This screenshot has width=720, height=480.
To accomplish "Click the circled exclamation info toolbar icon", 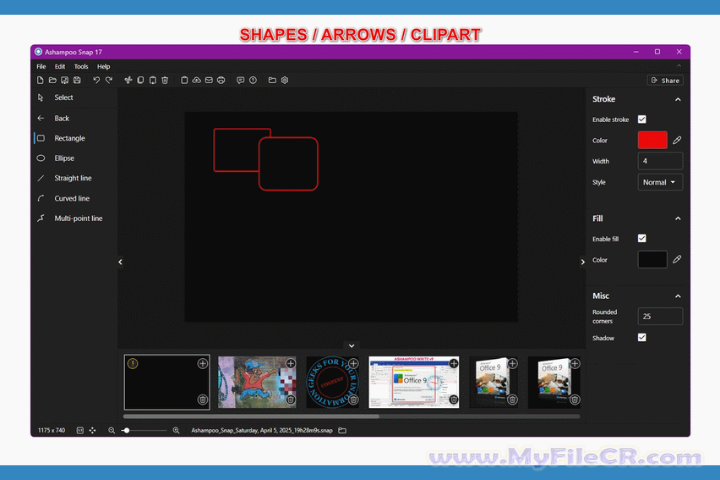I will 253,80.
